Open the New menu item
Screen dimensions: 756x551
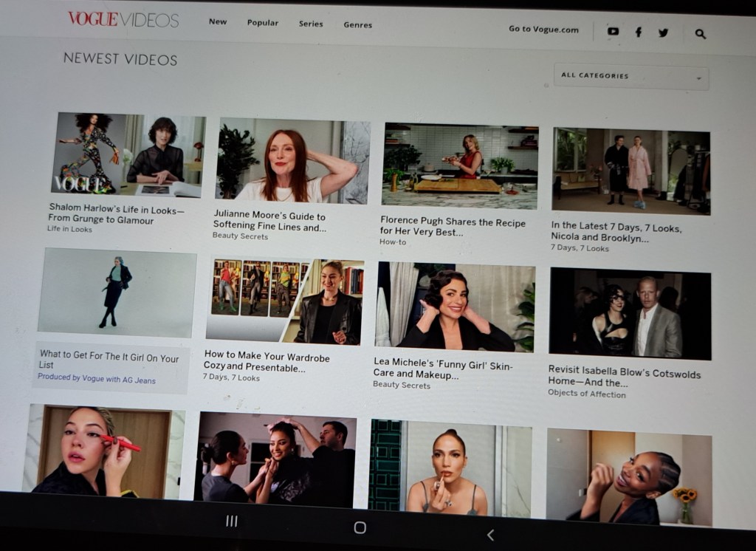[x=218, y=21]
